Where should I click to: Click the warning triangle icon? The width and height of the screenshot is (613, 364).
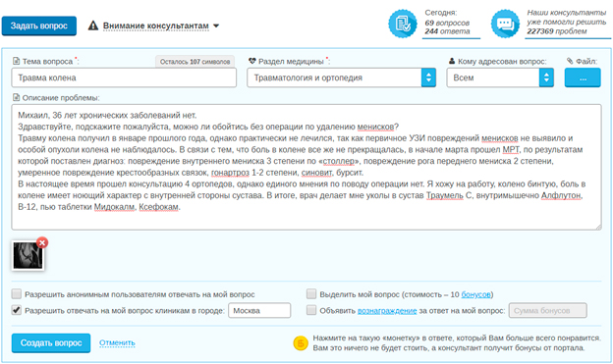pyautogui.click(x=93, y=26)
